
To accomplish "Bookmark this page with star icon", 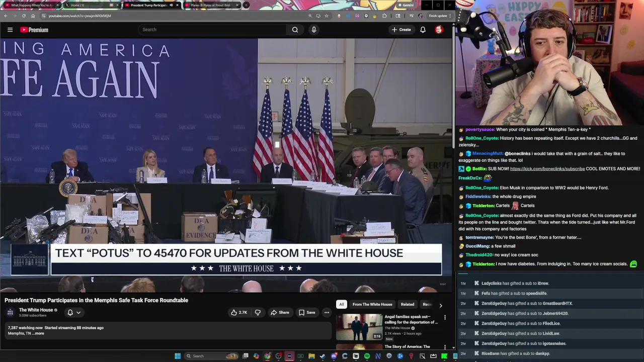I will pyautogui.click(x=326, y=16).
